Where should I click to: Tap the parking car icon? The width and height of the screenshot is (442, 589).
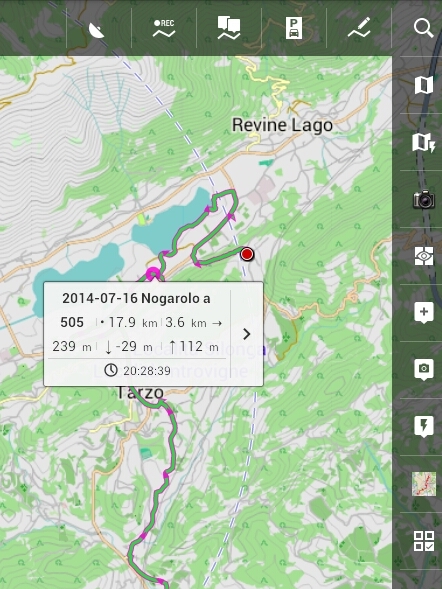point(294,29)
